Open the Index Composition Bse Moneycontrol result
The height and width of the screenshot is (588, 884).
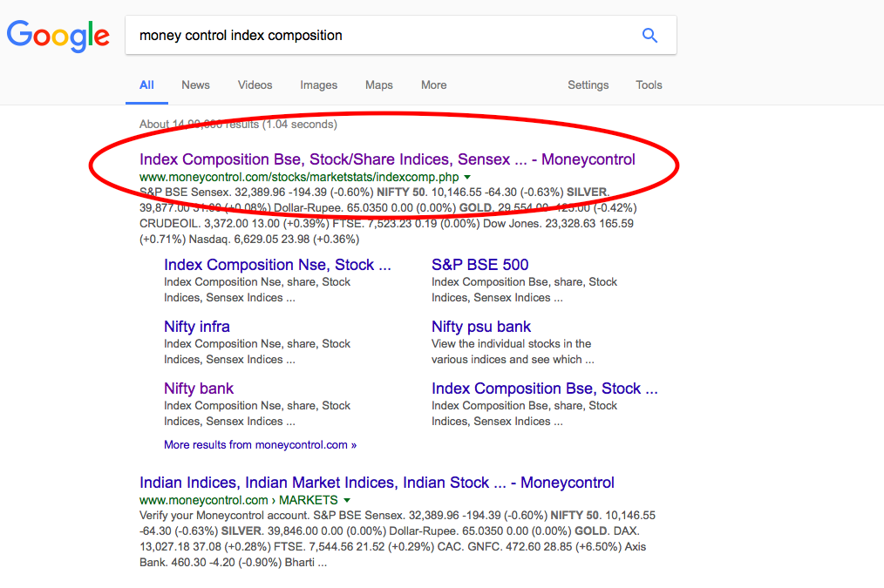coord(387,159)
